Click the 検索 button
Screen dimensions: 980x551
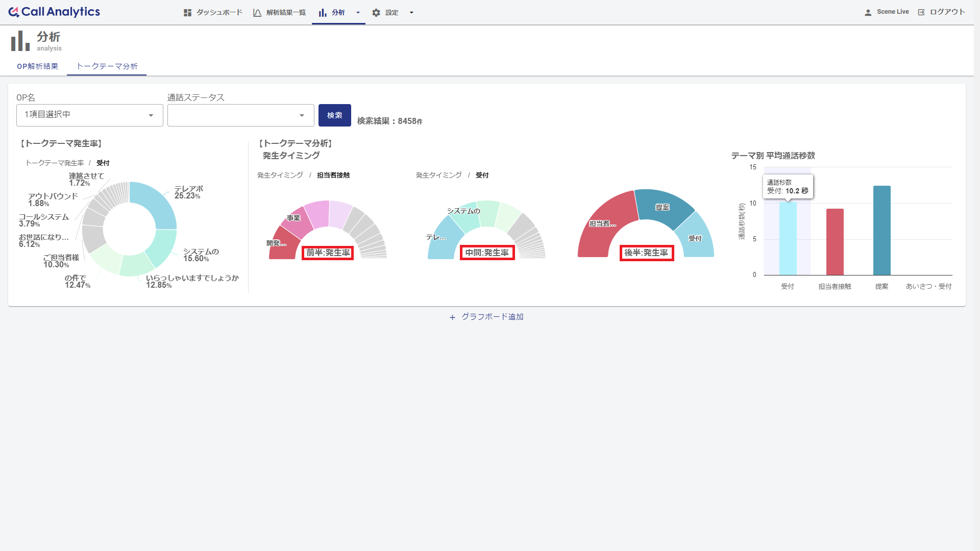(x=335, y=115)
